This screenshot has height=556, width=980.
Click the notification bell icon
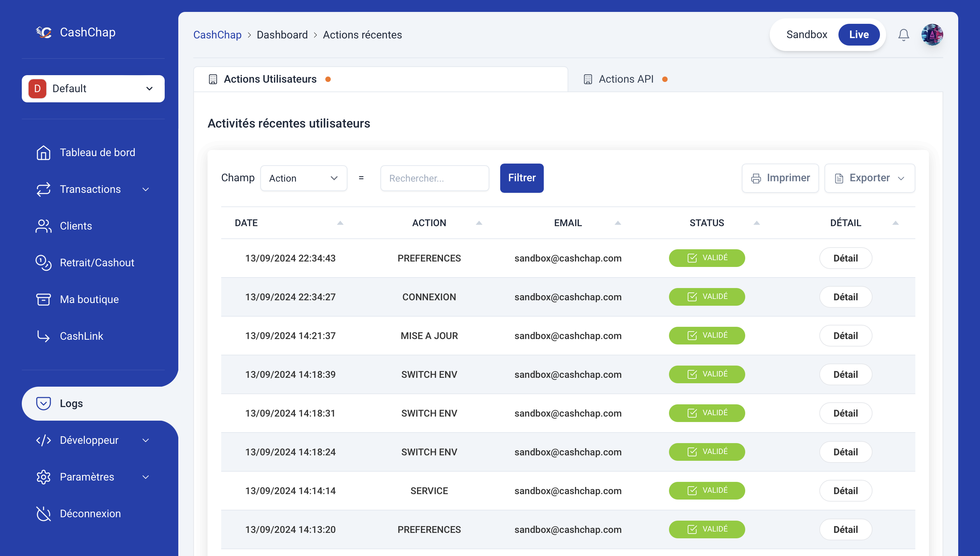coord(903,35)
